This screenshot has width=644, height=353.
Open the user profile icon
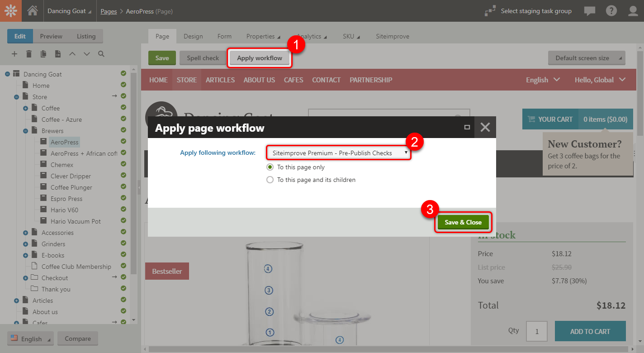pyautogui.click(x=633, y=11)
